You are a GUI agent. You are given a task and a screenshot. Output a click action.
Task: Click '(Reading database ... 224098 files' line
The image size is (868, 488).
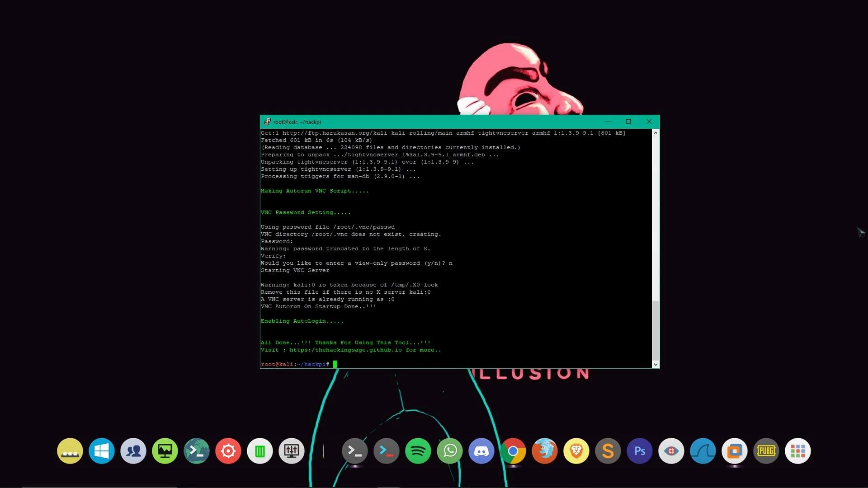(391, 147)
